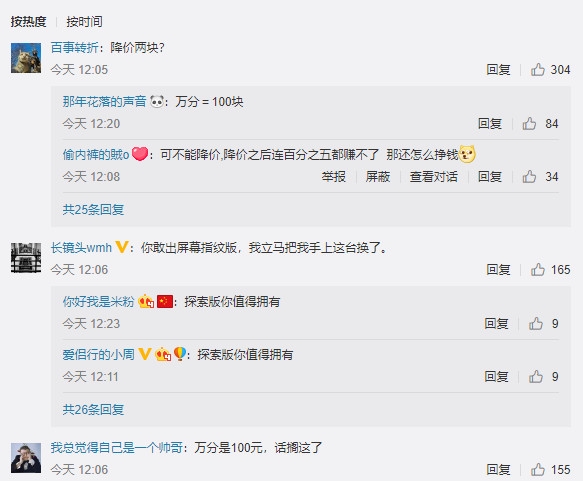Reply to 百事转折 comment via 回复
The image size is (583, 481).
pos(498,70)
